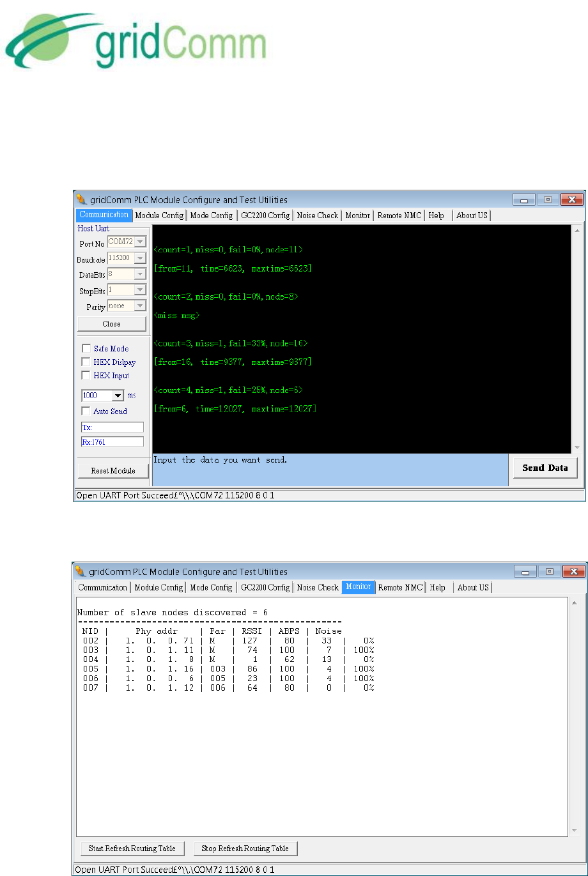The width and height of the screenshot is (588, 876).
Task: Open the StopBits dropdown
Action: (x=140, y=289)
